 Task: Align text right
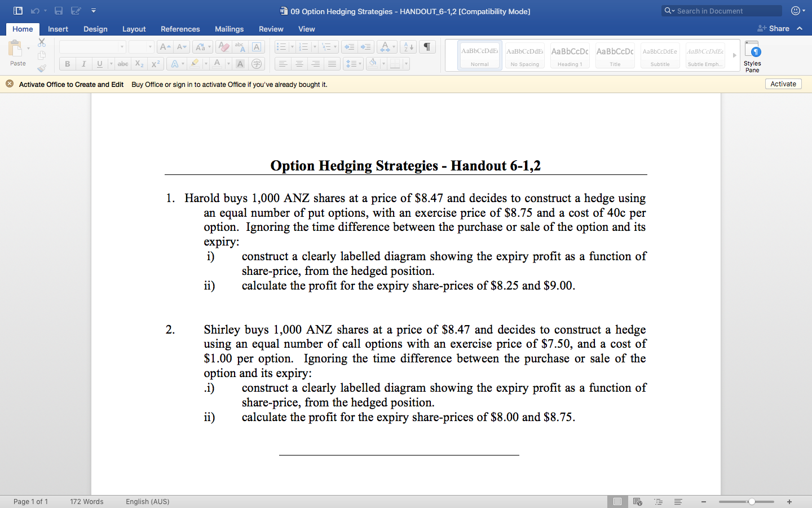point(316,64)
